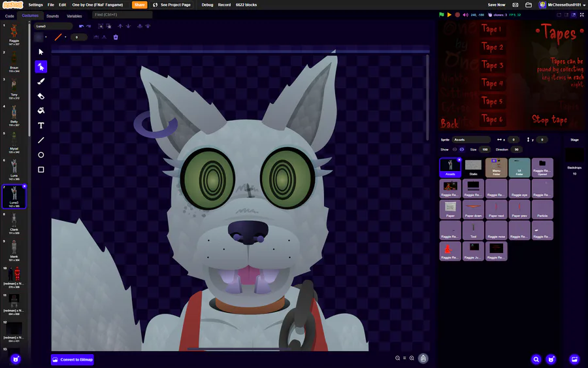Image resolution: width=588 pixels, height=368 pixels.
Task: Select the Clank costume thumbnail
Action: tap(14, 223)
